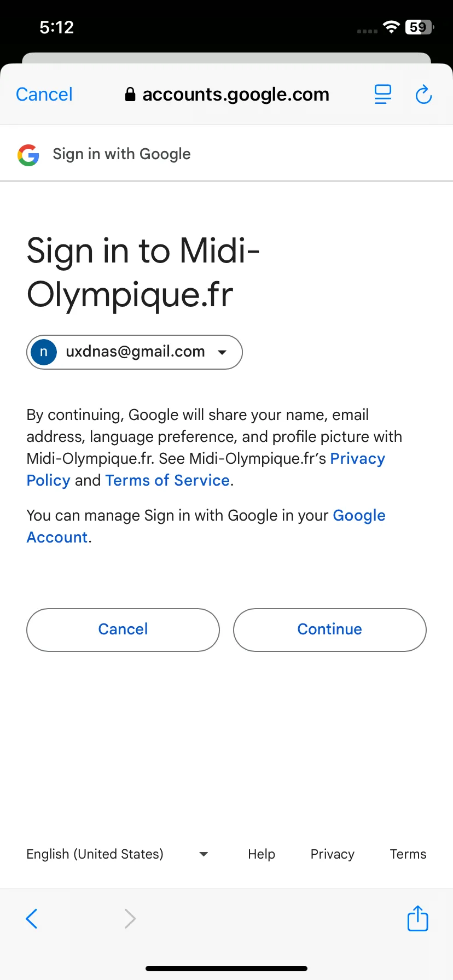Open Midi-Olympique.fr's Privacy Policy link
The image size is (453, 980).
pos(206,469)
